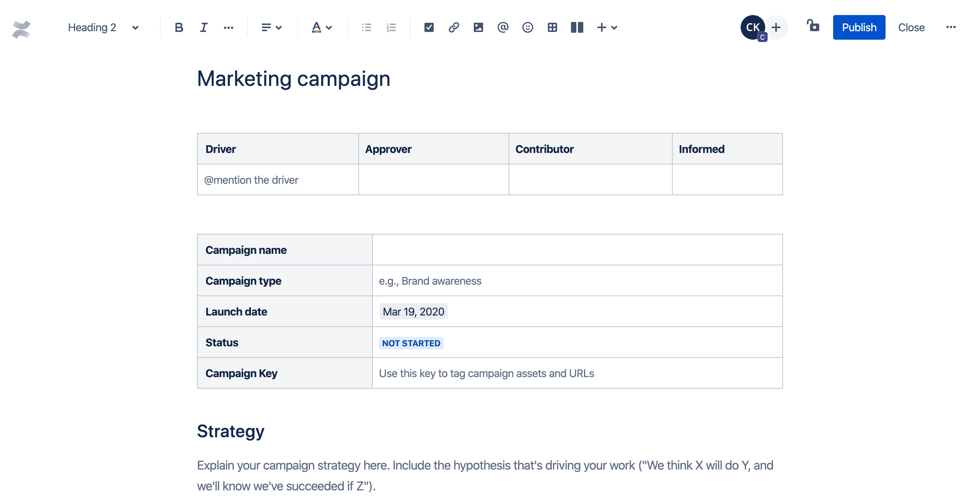Click the numbered list icon
The image size is (980, 500).
pyautogui.click(x=391, y=27)
